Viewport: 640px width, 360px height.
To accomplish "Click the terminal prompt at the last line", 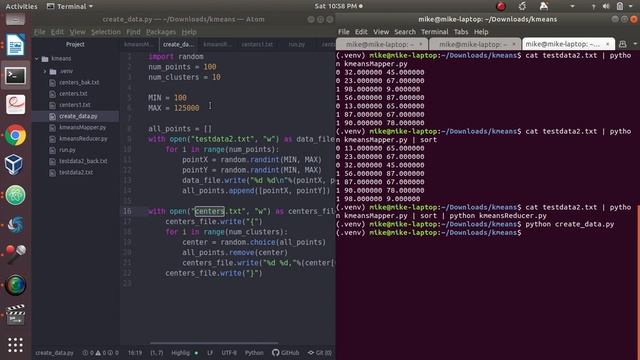I will click(x=429, y=233).
